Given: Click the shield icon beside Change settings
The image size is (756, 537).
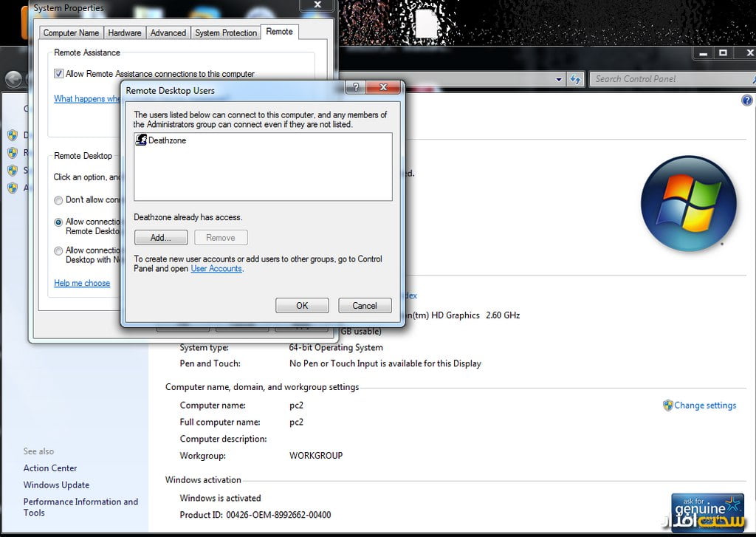Looking at the screenshot, I should pos(667,406).
